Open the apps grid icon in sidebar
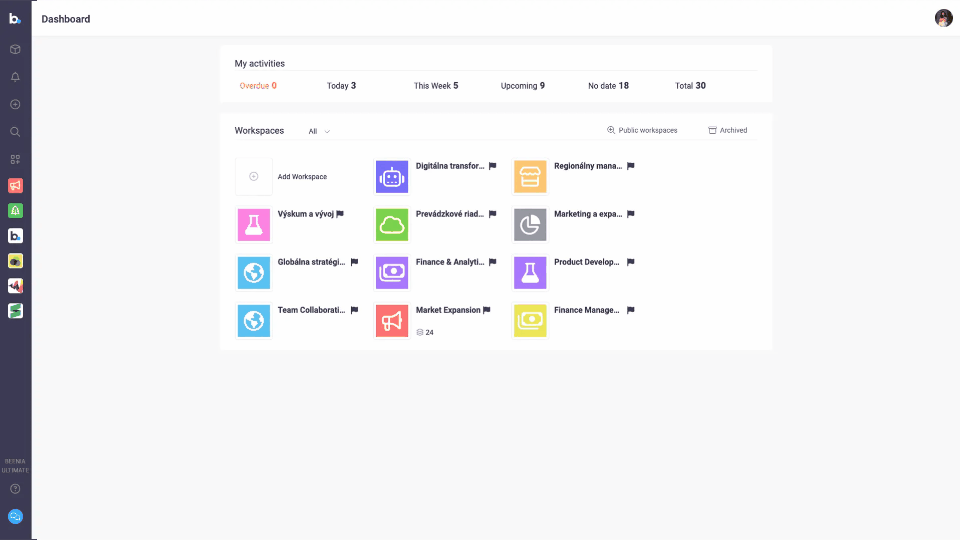The height and width of the screenshot is (540, 960). click(15, 159)
